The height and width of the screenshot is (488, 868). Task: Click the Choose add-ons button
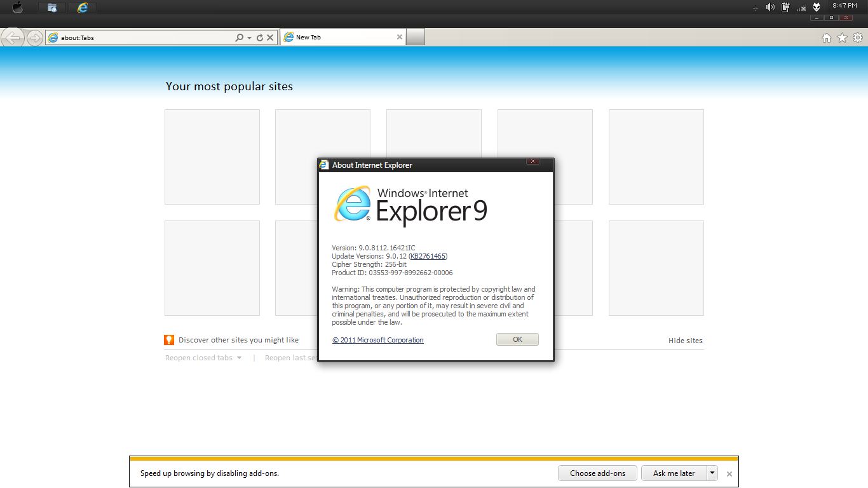597,473
